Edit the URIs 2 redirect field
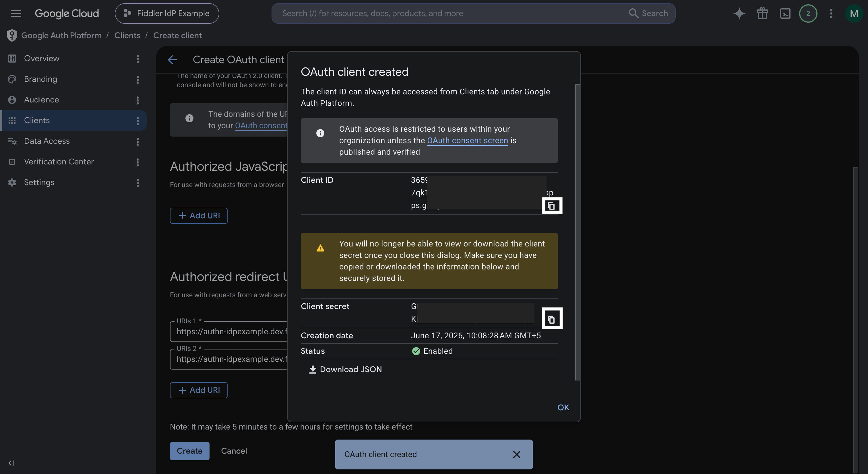 (x=229, y=359)
